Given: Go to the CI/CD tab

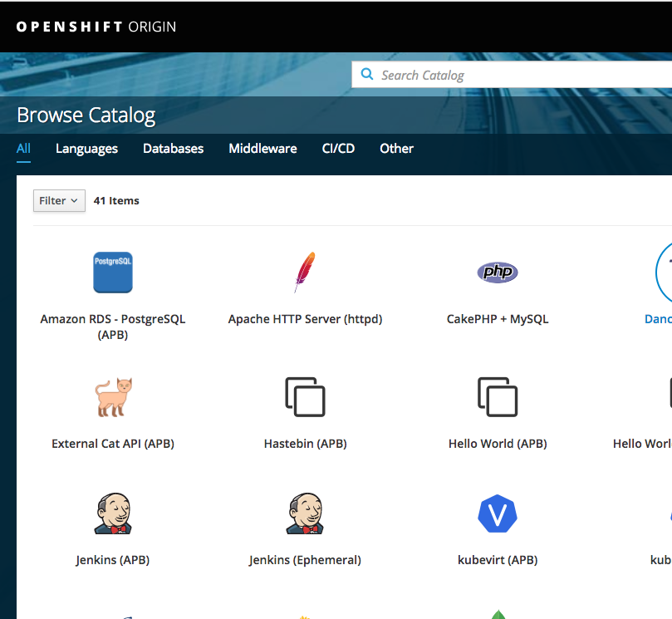Looking at the screenshot, I should tap(338, 149).
